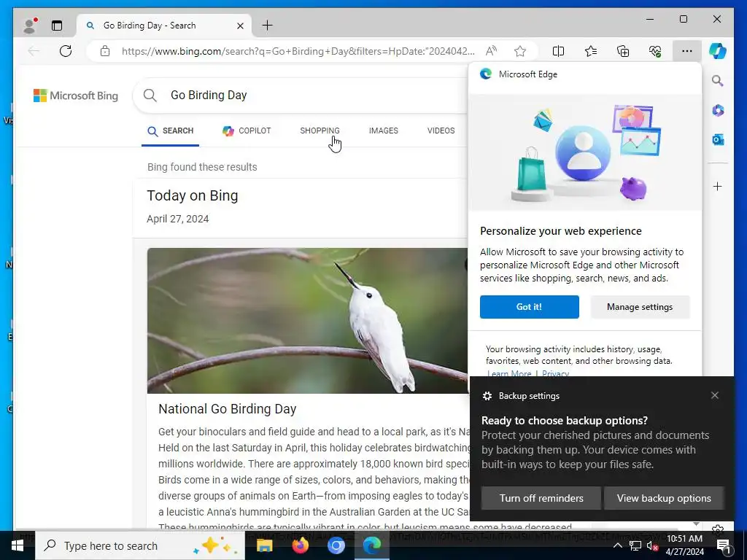747x560 pixels.
Task: Click the sidebar Search icon
Action: 718,81
